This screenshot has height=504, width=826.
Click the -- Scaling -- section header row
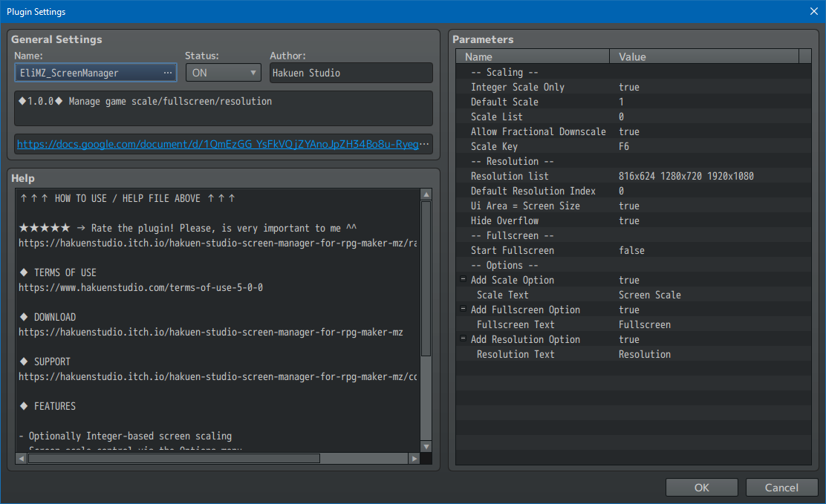pyautogui.click(x=633, y=72)
